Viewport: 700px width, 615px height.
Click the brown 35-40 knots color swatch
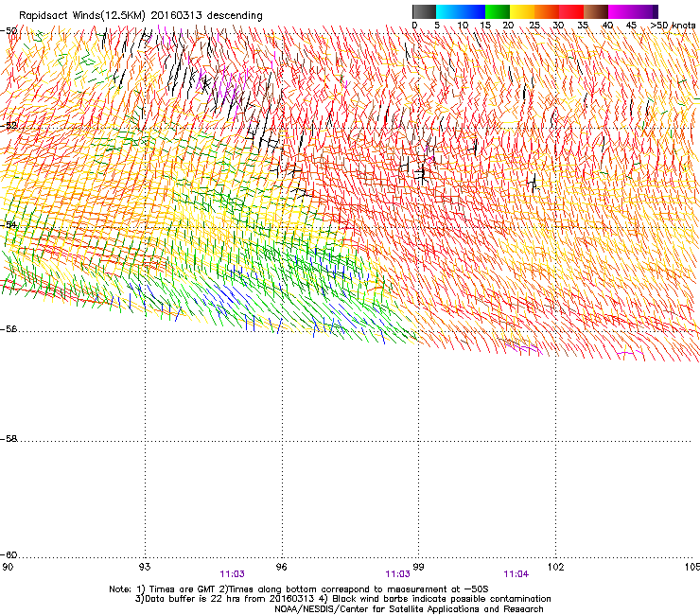click(x=596, y=11)
